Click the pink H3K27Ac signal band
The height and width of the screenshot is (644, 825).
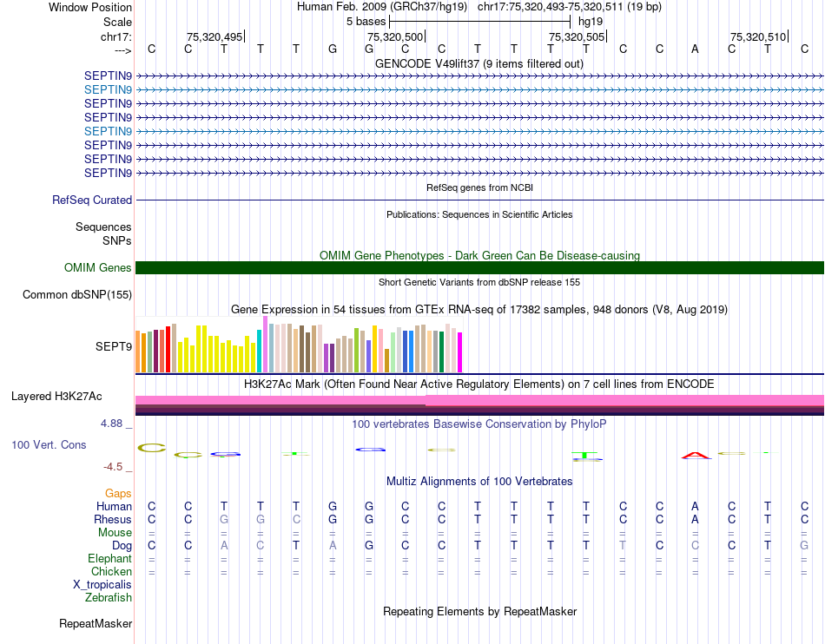coord(480,400)
